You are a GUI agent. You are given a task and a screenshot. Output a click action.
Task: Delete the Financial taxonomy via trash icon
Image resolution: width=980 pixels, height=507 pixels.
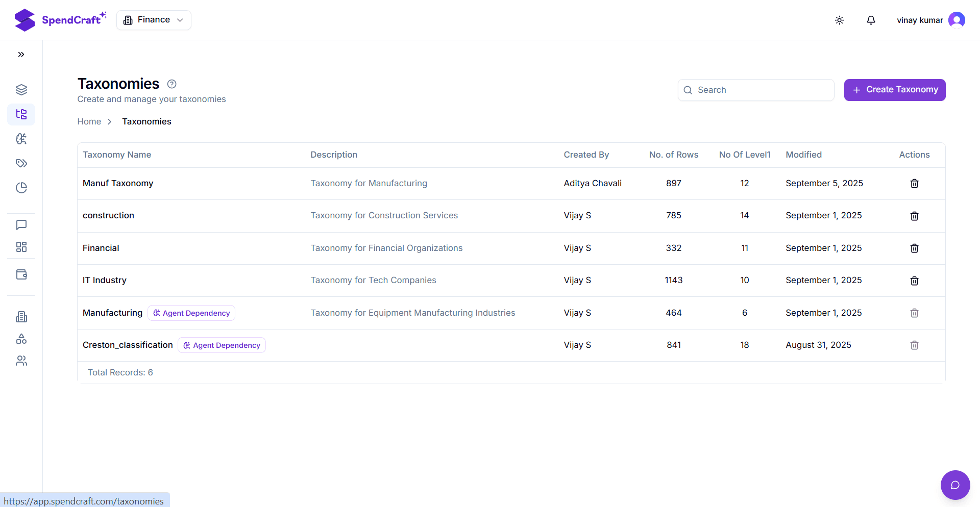click(914, 248)
